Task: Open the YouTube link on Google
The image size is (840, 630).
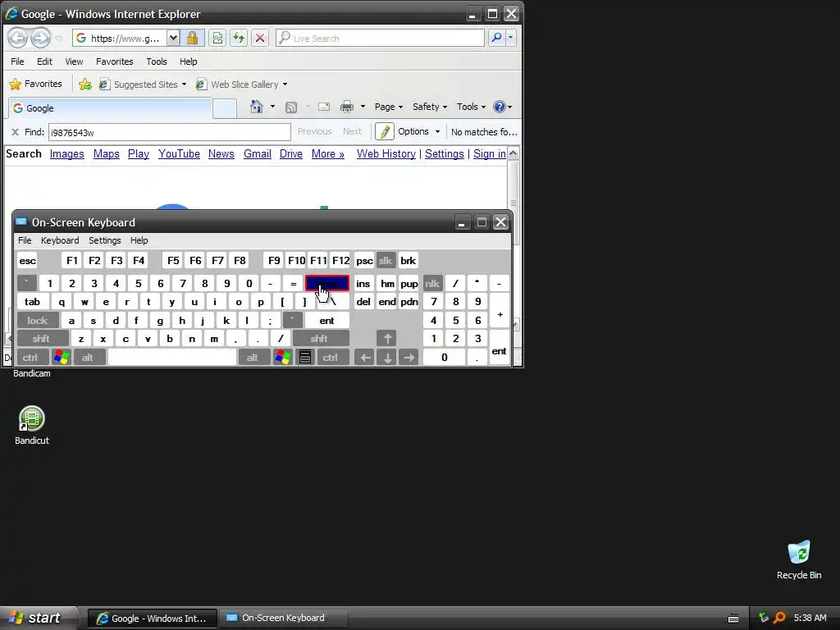Action: click(179, 154)
